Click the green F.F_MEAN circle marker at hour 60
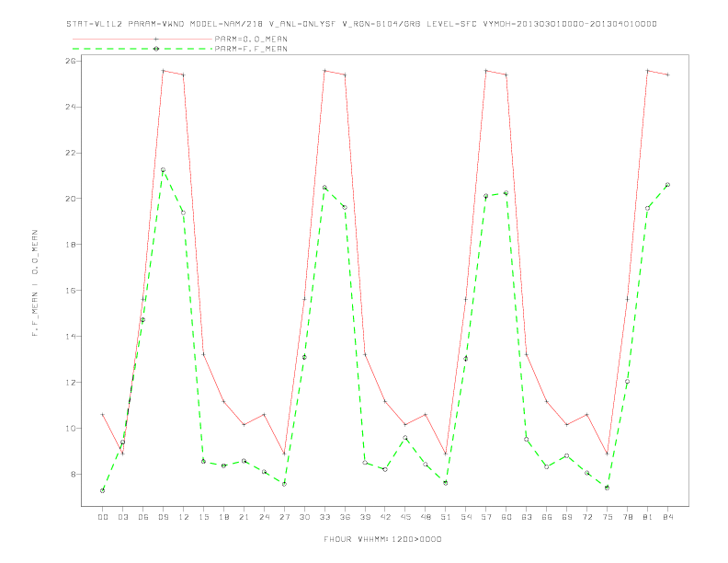This screenshot has height=563, width=728. [x=506, y=193]
